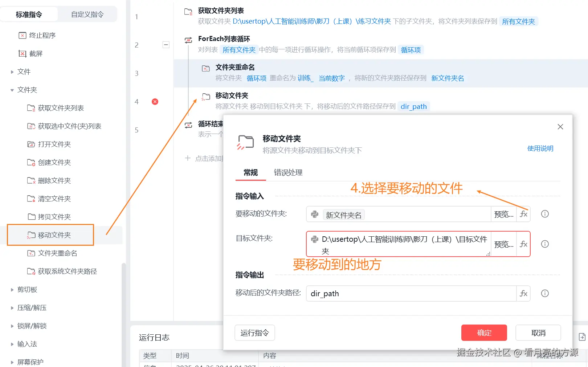The height and width of the screenshot is (367, 588).
Task: Add a command via the plus icon
Action: click(x=188, y=158)
